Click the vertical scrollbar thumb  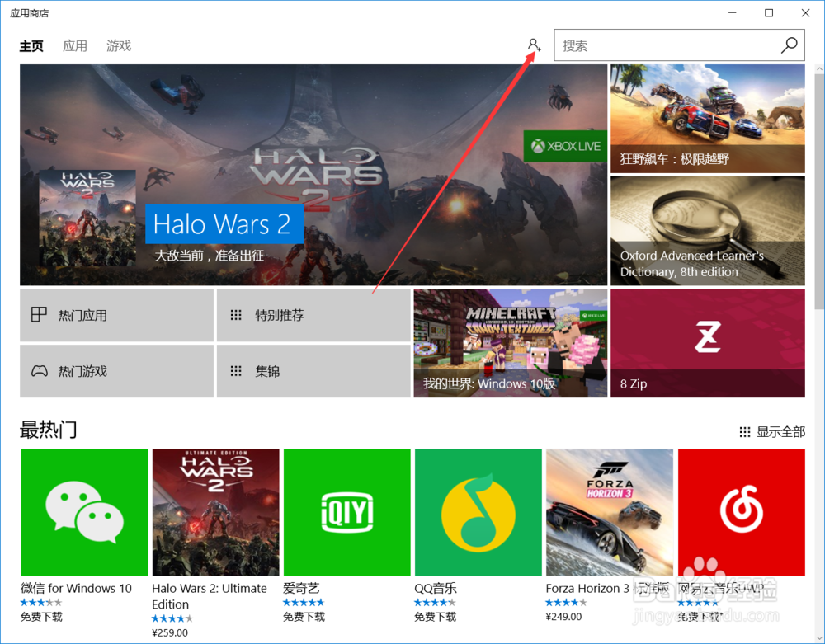[819, 192]
